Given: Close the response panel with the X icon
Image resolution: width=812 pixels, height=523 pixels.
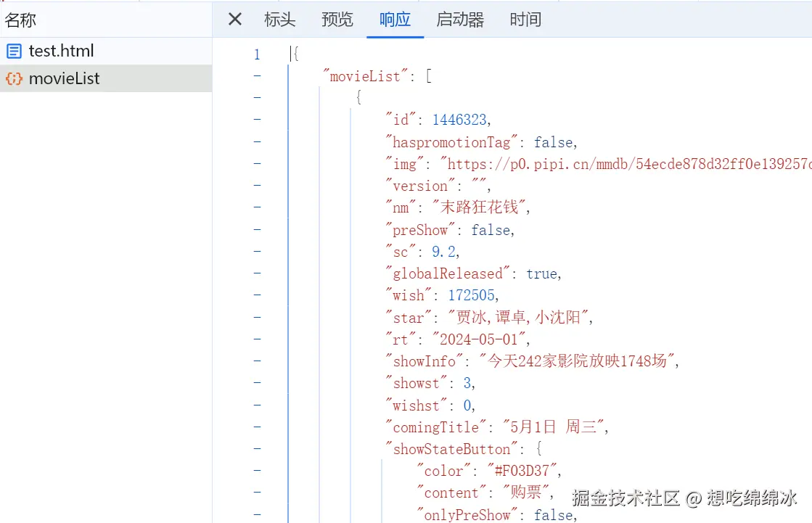Looking at the screenshot, I should tap(234, 20).
